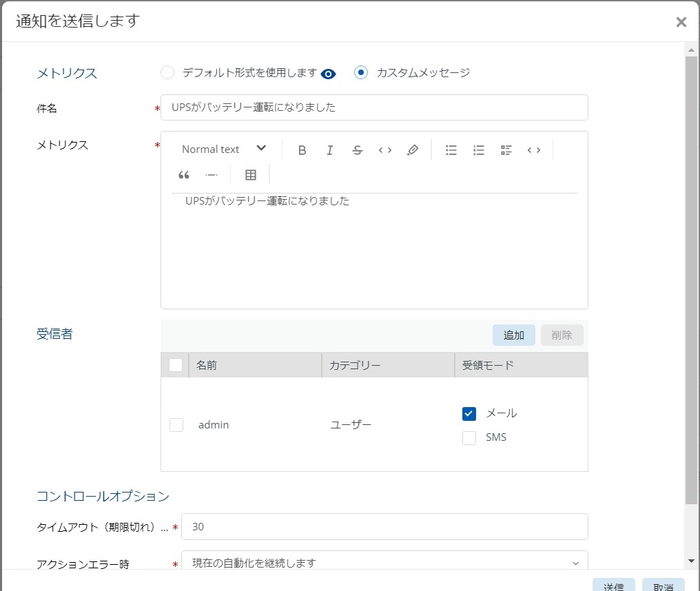700x591 pixels.
Task: Tick the admin row selection checkbox
Action: click(x=176, y=425)
